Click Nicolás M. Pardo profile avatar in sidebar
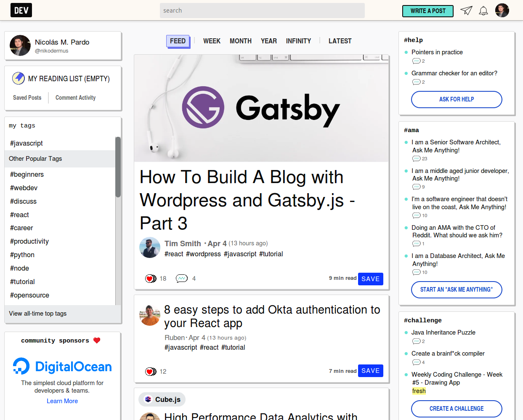523x420 pixels. click(20, 45)
